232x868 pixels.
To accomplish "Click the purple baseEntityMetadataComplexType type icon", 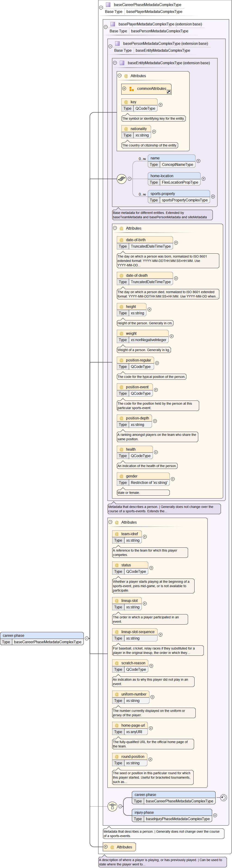I will (122, 63).
